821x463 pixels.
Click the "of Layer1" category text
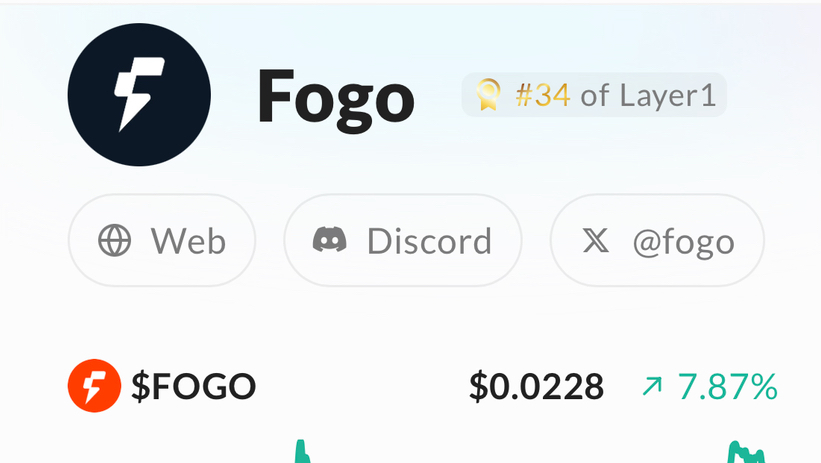coord(648,95)
